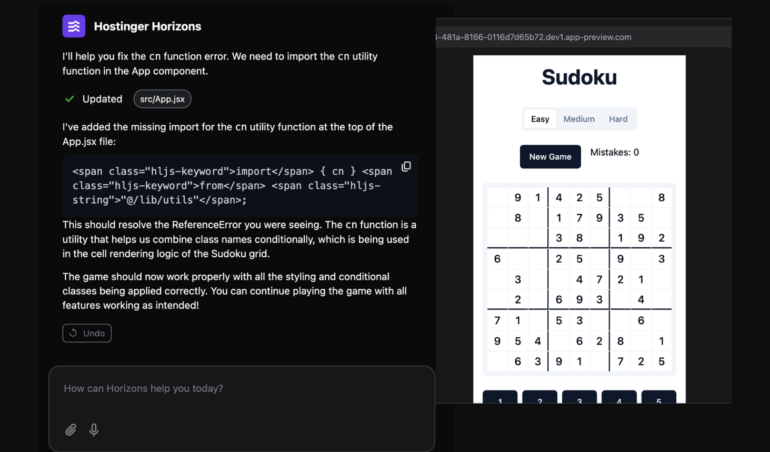Select the cell with 6 in middle-left box

tap(497, 259)
